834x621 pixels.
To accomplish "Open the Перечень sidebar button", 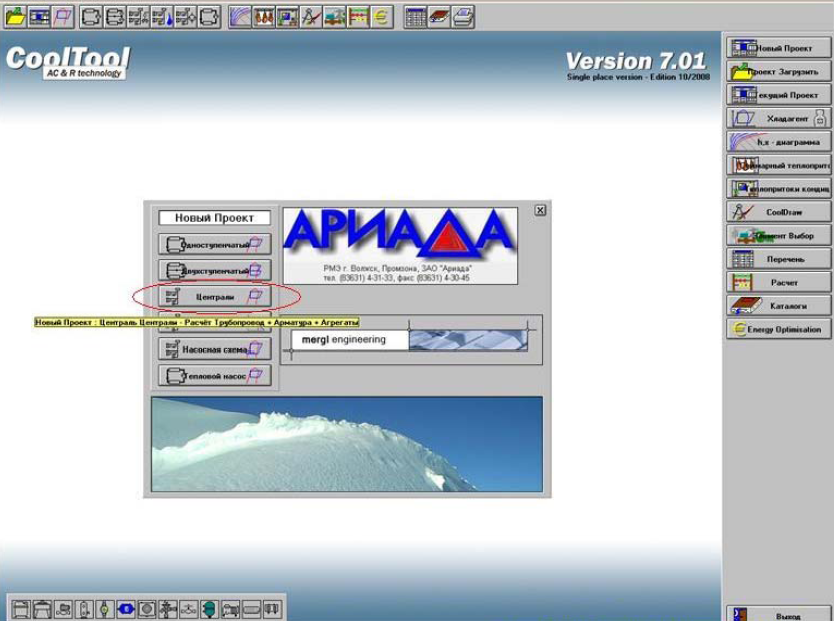I will (778, 259).
